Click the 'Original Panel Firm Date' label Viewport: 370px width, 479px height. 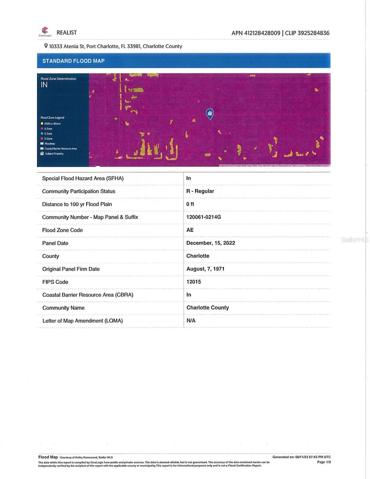coord(71,269)
